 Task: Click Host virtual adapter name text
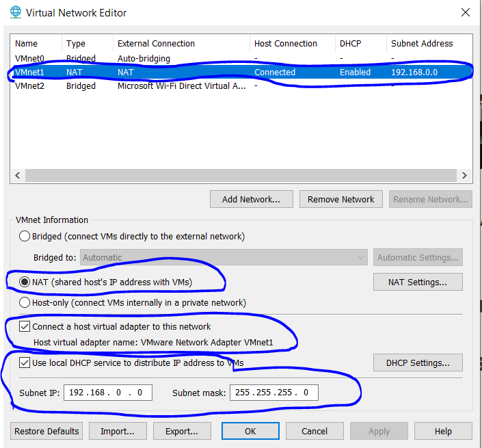coord(153,342)
